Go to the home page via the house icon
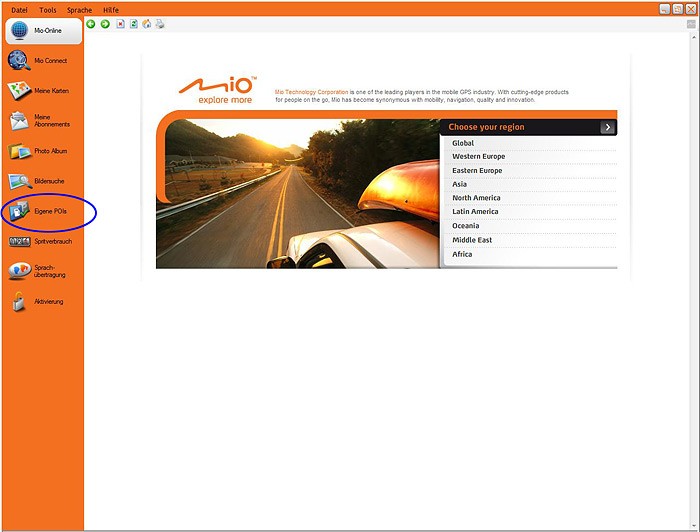Image resolution: width=700 pixels, height=532 pixels. (147, 24)
